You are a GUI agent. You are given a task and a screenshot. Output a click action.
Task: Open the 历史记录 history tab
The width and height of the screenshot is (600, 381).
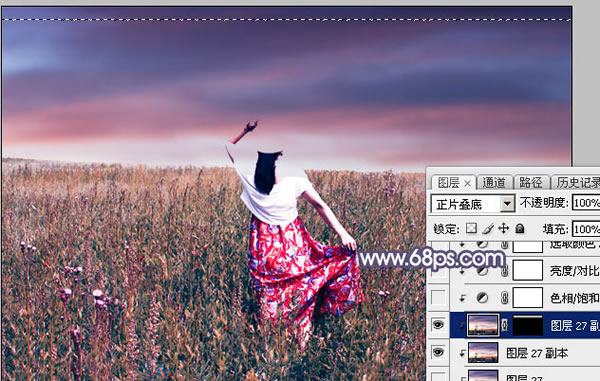[x=577, y=182]
